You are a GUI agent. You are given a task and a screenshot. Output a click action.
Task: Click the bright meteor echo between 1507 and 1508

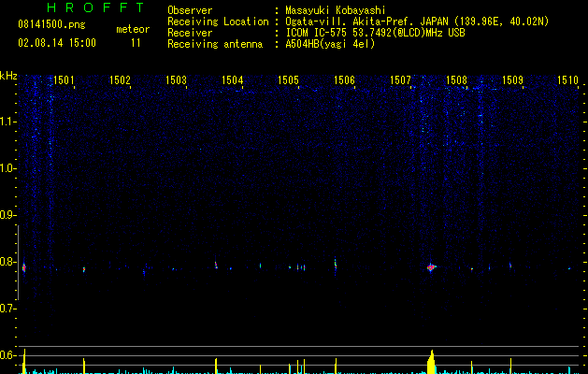point(431,267)
